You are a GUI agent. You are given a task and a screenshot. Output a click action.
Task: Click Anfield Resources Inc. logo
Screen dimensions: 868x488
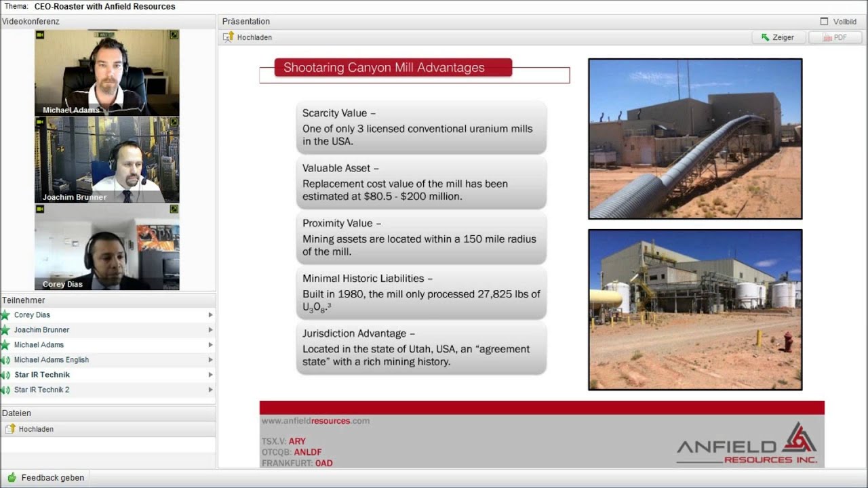[747, 443]
